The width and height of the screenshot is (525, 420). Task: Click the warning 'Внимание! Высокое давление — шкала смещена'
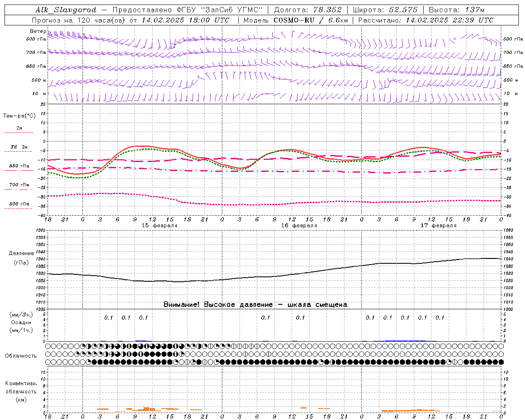click(256, 305)
